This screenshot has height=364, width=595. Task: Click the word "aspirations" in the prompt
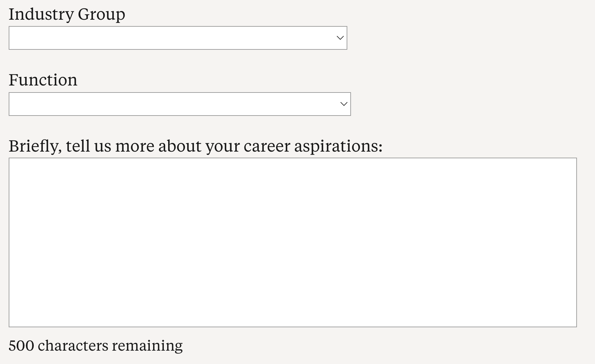coord(338,146)
